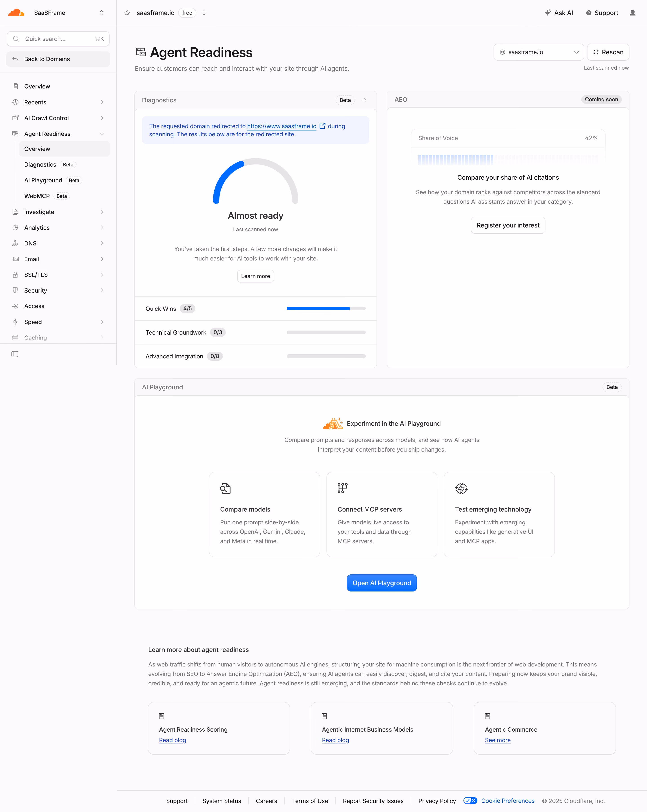Open the saasframe.io domain selector dropdown

pyautogui.click(x=539, y=52)
